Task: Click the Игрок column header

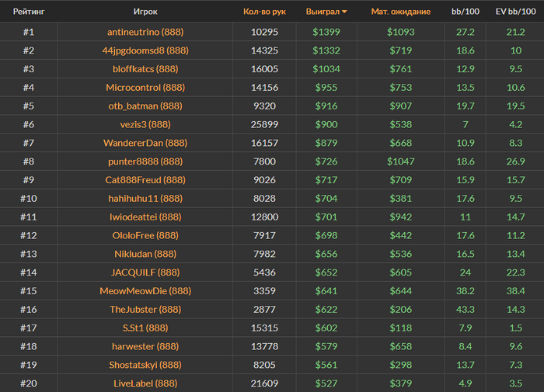Action: tap(145, 12)
